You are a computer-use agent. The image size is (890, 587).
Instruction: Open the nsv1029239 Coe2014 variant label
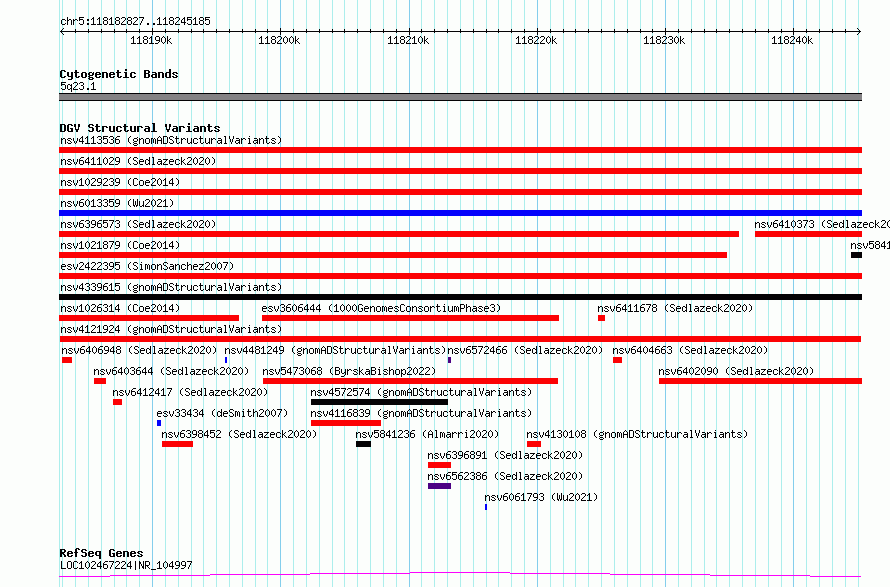click(x=120, y=182)
